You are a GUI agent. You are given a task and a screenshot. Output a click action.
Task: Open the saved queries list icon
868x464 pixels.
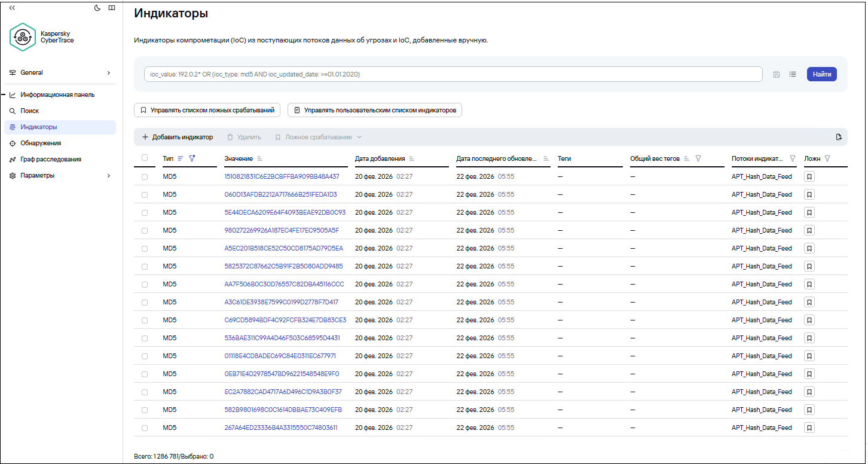pyautogui.click(x=793, y=74)
